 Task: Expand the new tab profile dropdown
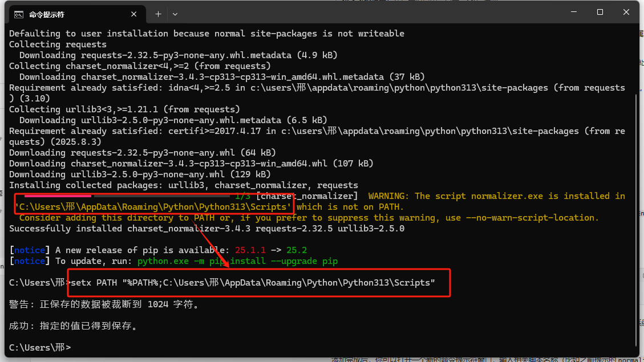tap(175, 14)
